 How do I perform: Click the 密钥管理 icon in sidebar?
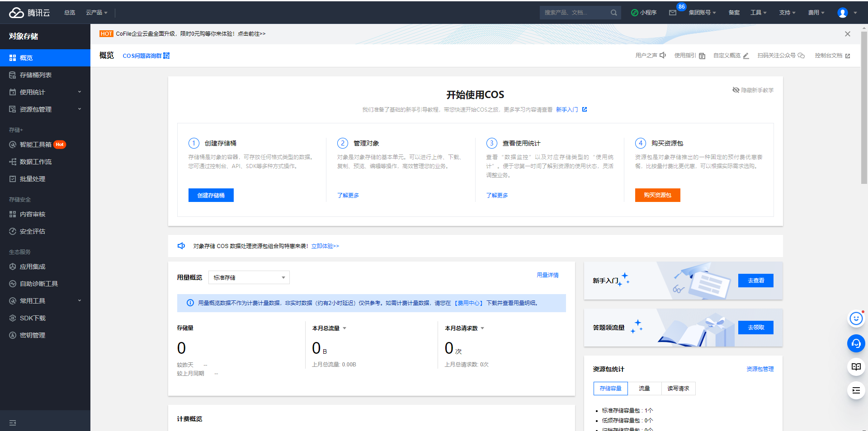tap(13, 335)
